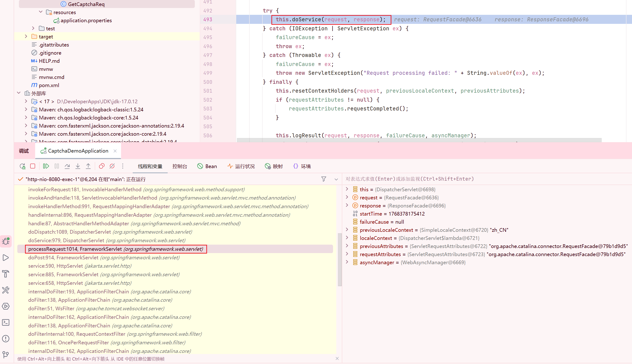632x364 pixels.
Task: Collapse the 外部库 node
Action: point(19,93)
